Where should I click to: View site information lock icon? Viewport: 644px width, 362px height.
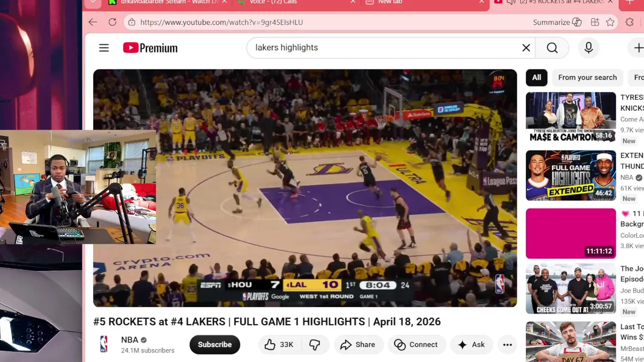[131, 22]
